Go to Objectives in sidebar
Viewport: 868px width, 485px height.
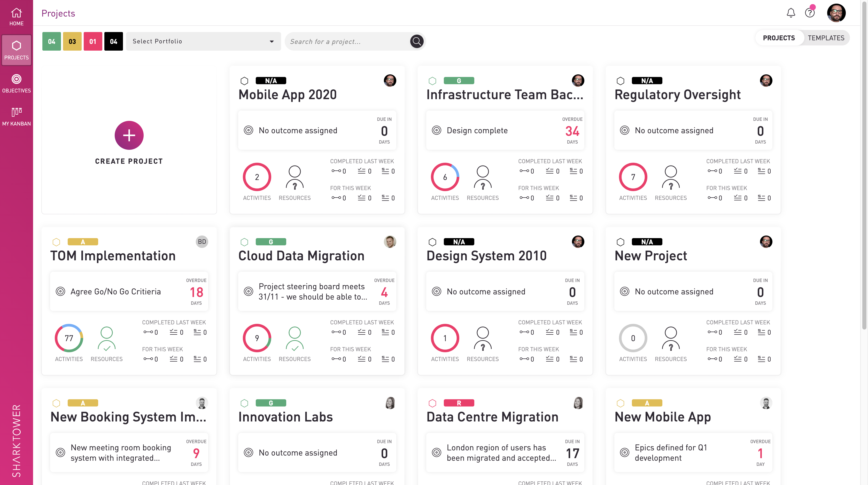(16, 83)
